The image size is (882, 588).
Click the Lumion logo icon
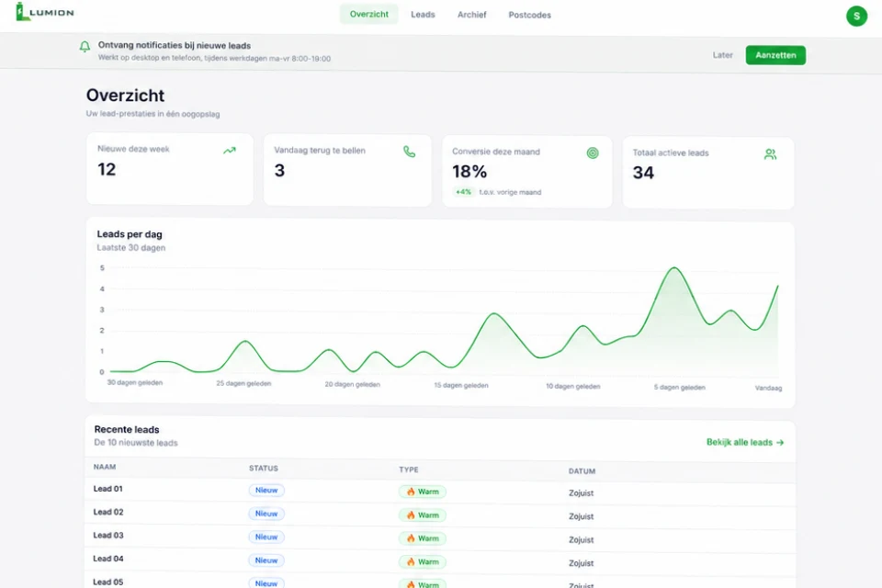click(x=22, y=12)
